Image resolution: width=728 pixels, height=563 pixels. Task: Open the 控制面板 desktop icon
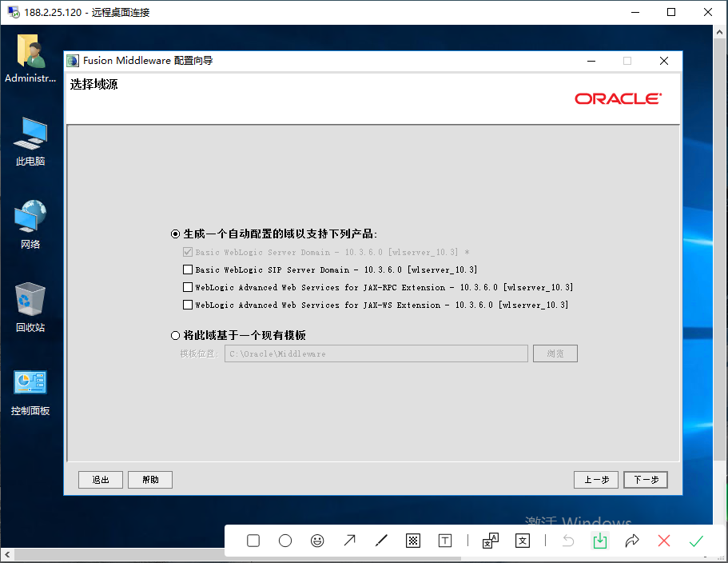pyautogui.click(x=30, y=393)
